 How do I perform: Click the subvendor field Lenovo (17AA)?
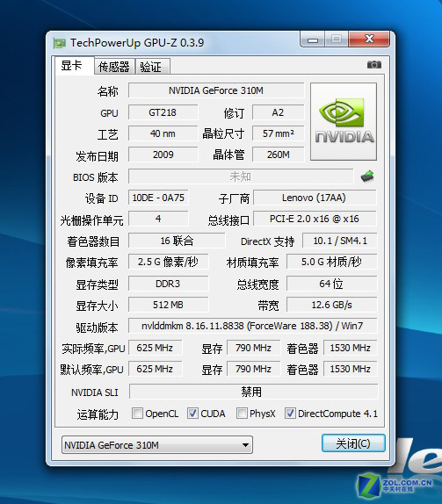pos(315,198)
